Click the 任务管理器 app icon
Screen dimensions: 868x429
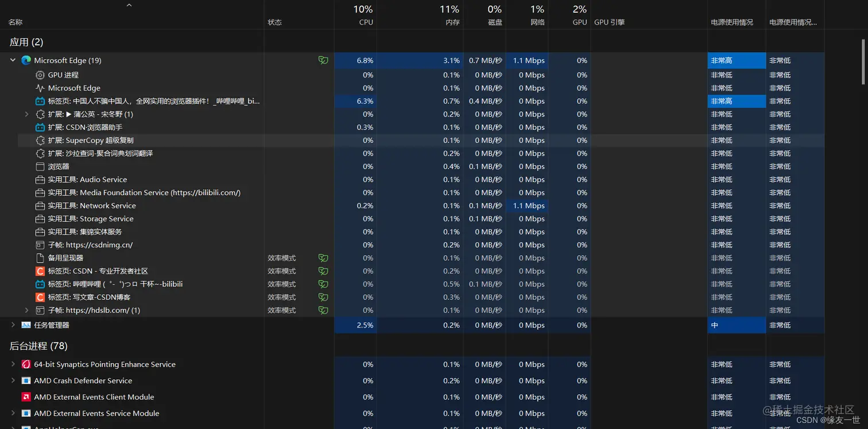click(26, 325)
